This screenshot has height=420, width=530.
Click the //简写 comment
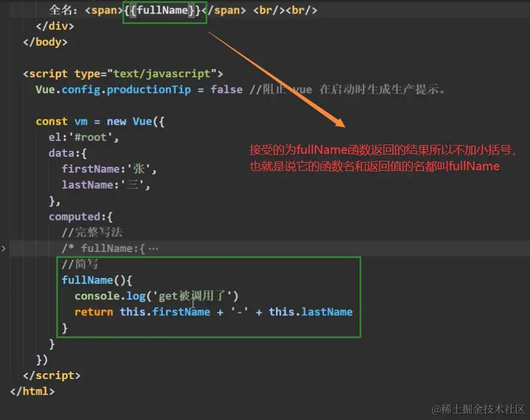tap(80, 264)
